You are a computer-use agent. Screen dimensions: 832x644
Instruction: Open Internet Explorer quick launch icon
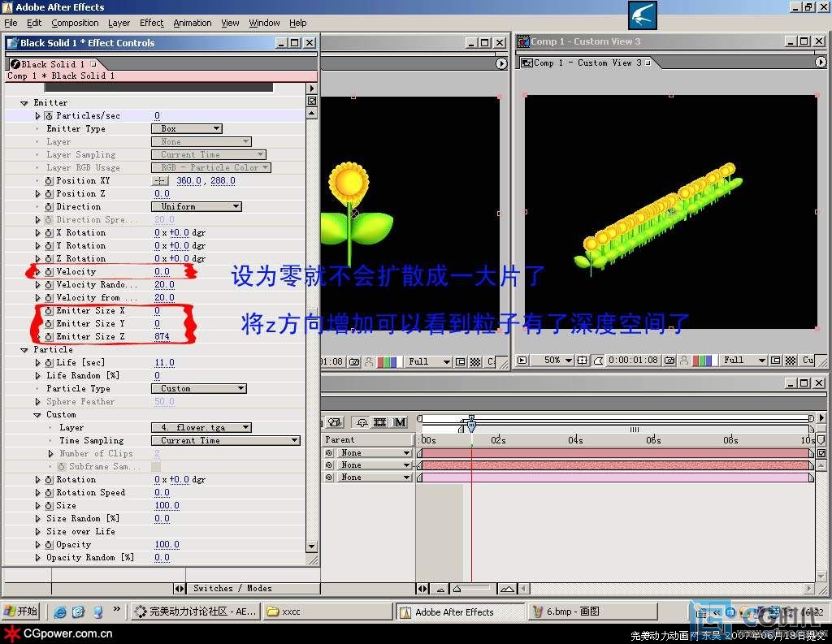[60, 612]
